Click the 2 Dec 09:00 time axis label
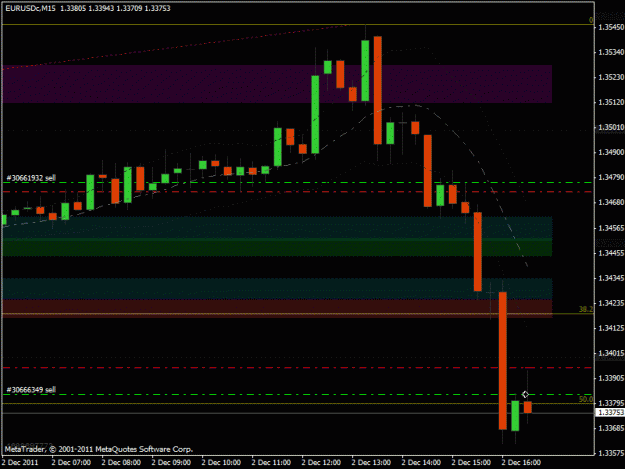The width and height of the screenshot is (625, 469). tap(171, 463)
